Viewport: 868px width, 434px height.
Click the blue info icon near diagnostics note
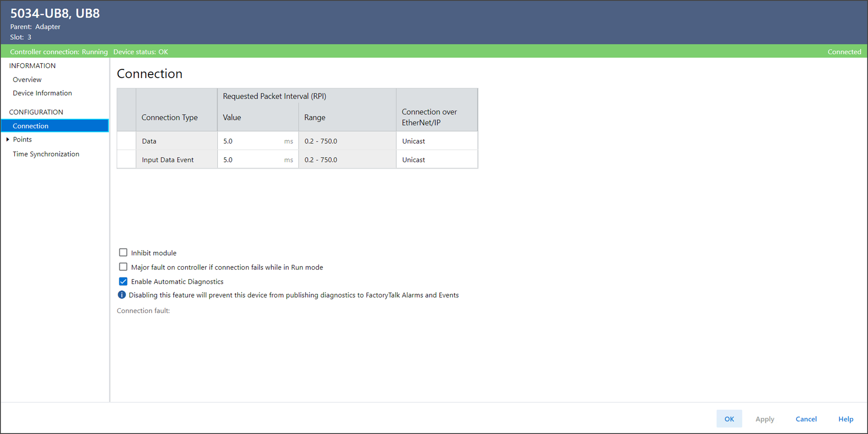click(x=122, y=295)
